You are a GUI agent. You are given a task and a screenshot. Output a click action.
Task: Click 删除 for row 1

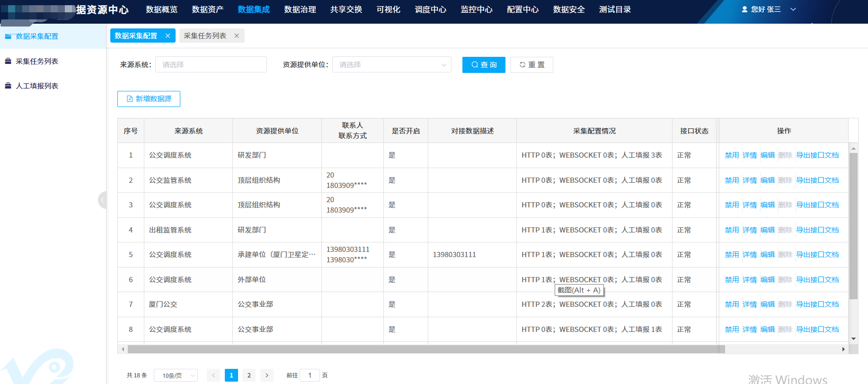point(785,155)
